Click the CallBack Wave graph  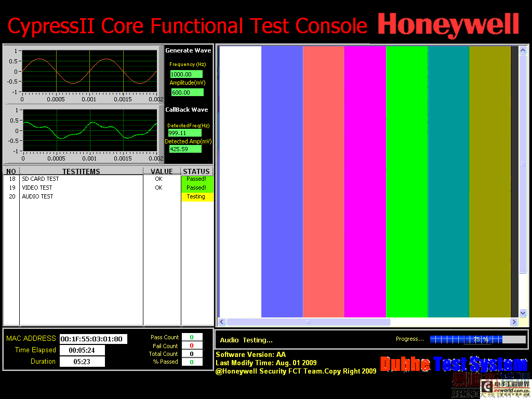click(x=90, y=130)
